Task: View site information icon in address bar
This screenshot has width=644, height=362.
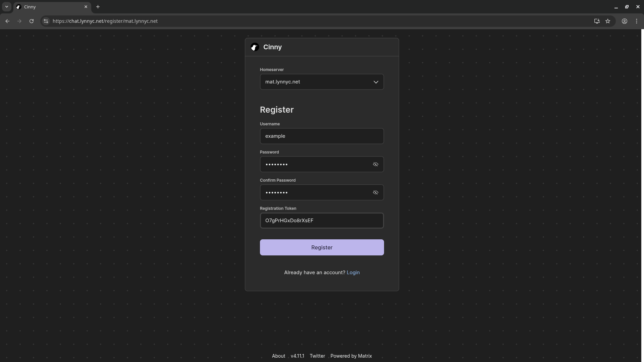Action: click(x=46, y=21)
